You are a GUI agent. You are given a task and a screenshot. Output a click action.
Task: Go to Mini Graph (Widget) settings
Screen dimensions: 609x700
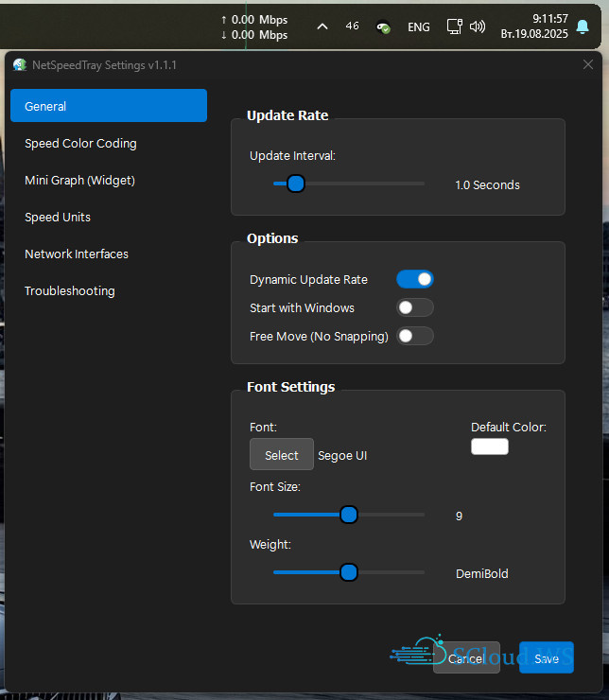(x=109, y=181)
